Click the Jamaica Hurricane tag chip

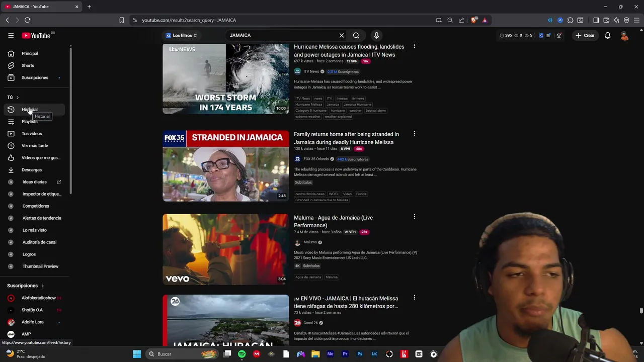(x=357, y=105)
